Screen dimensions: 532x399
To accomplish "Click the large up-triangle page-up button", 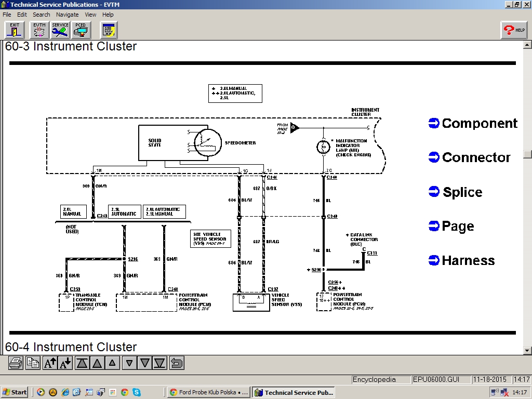I will click(x=97, y=363).
